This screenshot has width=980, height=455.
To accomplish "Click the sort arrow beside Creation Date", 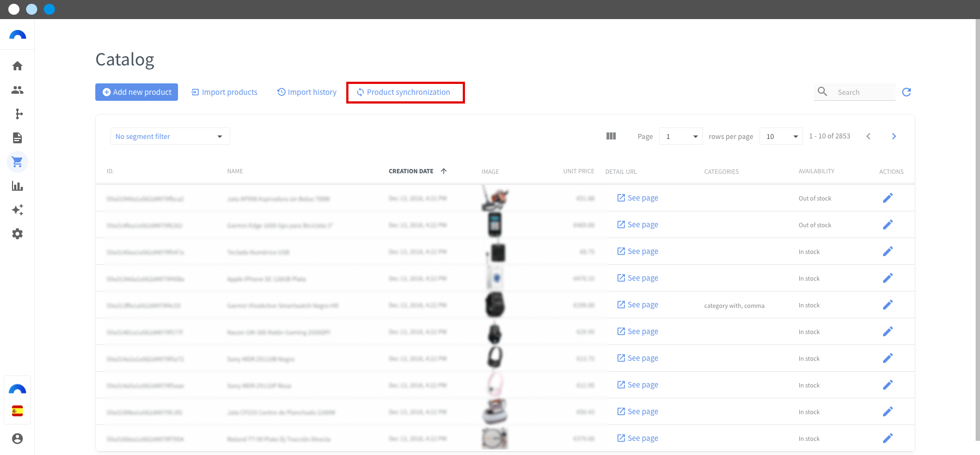I will (x=444, y=171).
